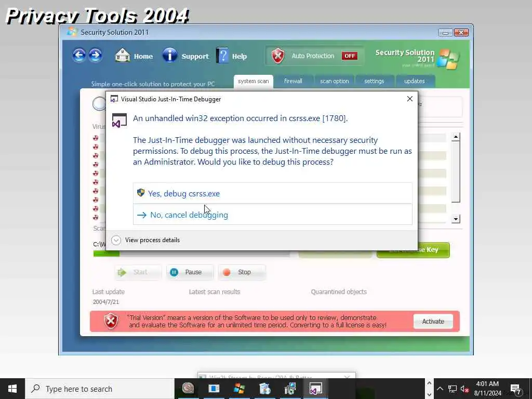Switch to the system scan tab
Screen dimensions: 532x399
pyautogui.click(x=253, y=82)
